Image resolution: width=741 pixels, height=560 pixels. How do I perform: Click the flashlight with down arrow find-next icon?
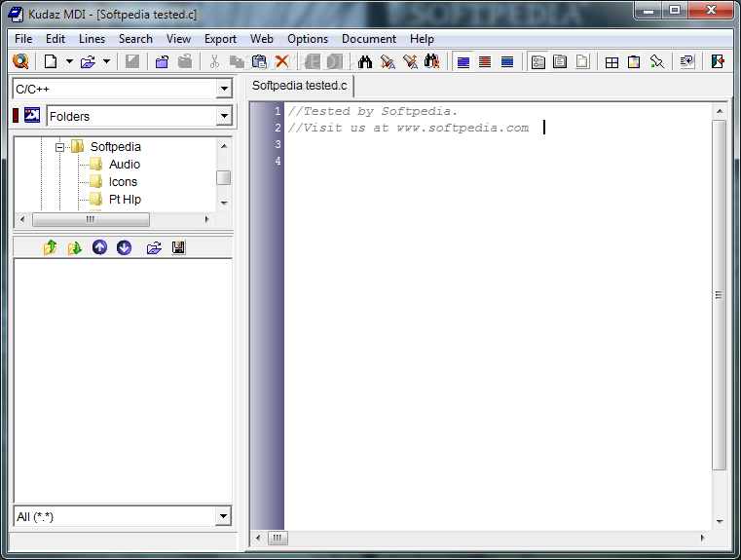click(x=388, y=61)
